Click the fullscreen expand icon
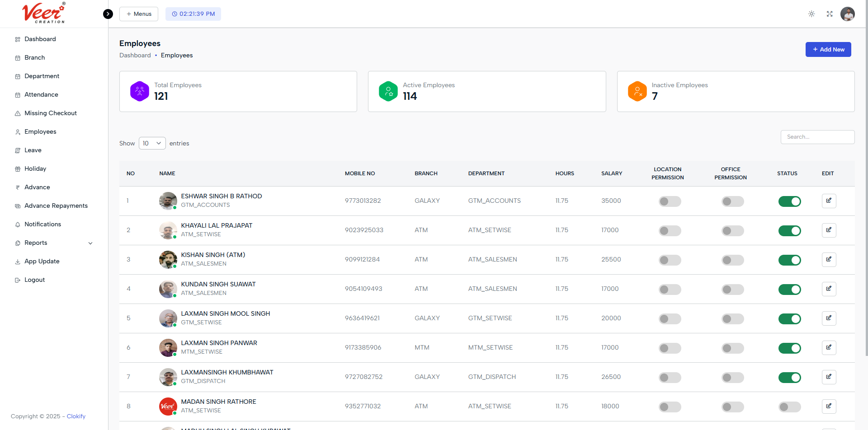 (830, 14)
